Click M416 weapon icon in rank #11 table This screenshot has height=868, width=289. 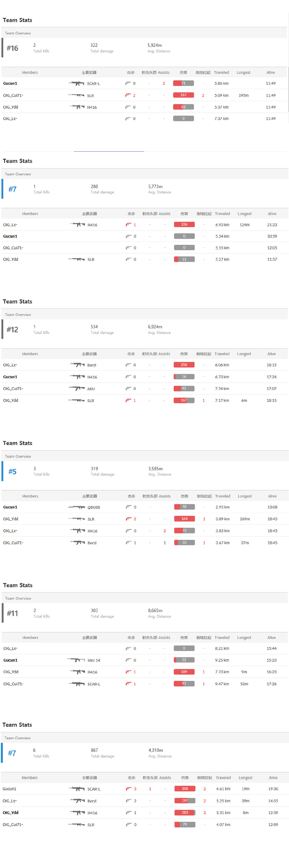tap(77, 672)
